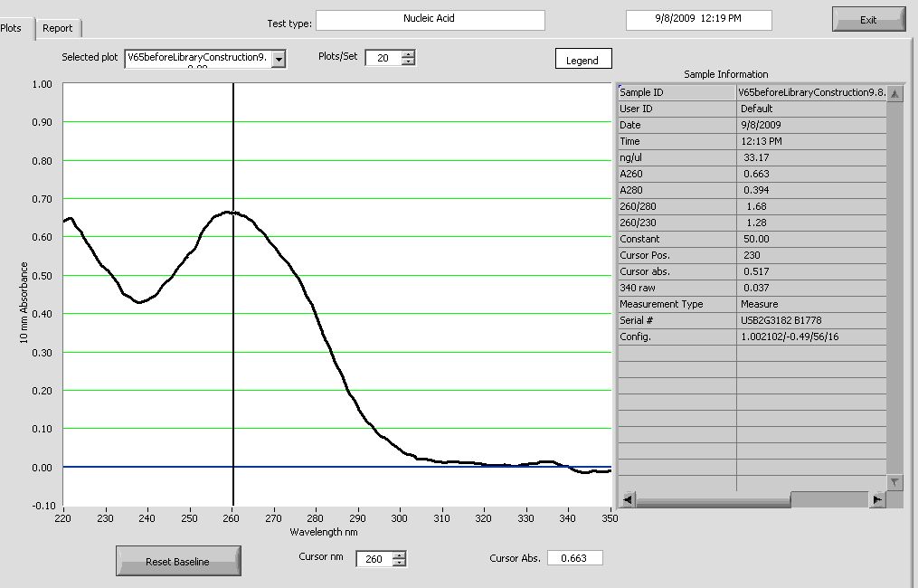Open the Legend button

pos(583,60)
